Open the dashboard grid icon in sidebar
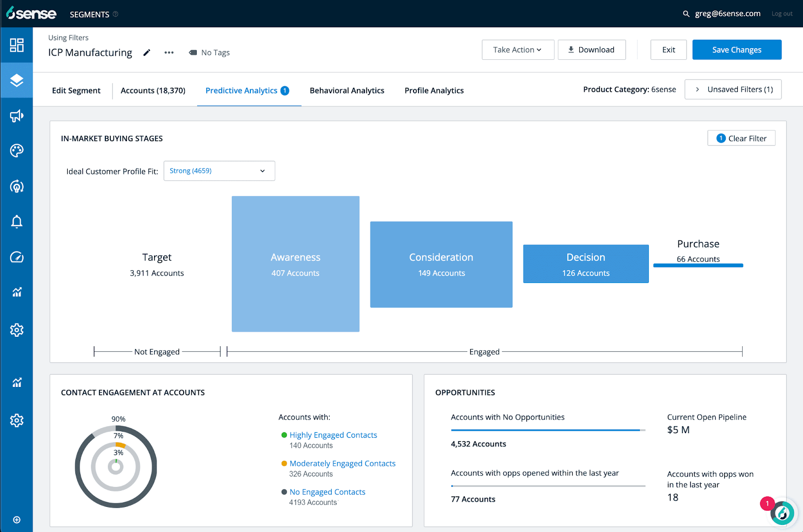The height and width of the screenshot is (532, 803). tap(17, 45)
